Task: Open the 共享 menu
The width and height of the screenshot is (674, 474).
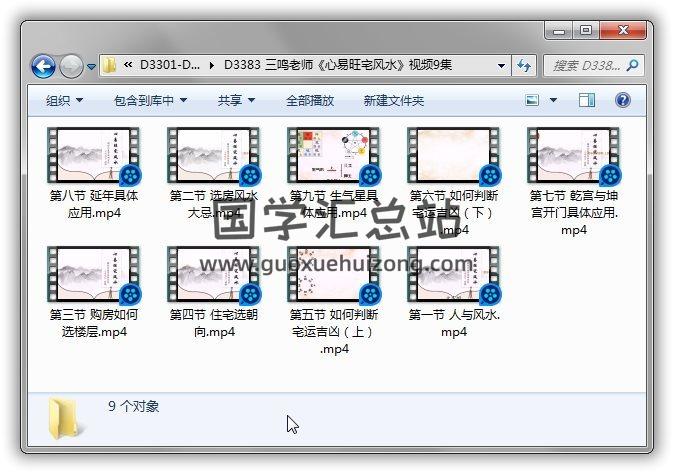Action: click(236, 100)
